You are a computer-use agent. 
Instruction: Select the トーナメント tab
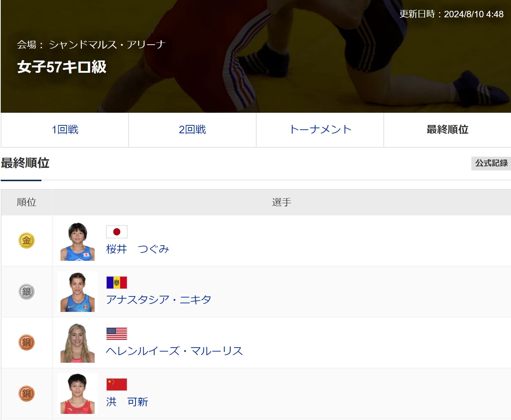(320, 130)
